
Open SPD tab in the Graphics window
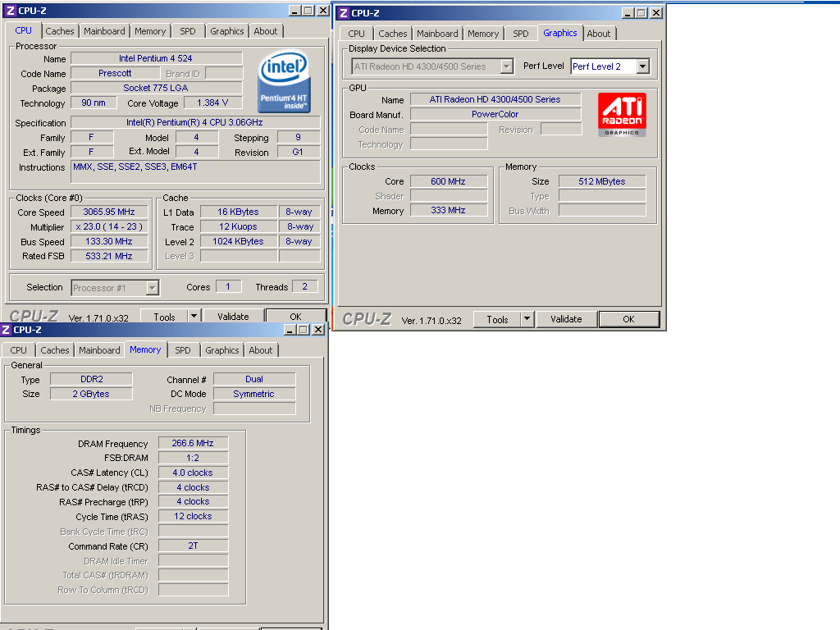521,33
